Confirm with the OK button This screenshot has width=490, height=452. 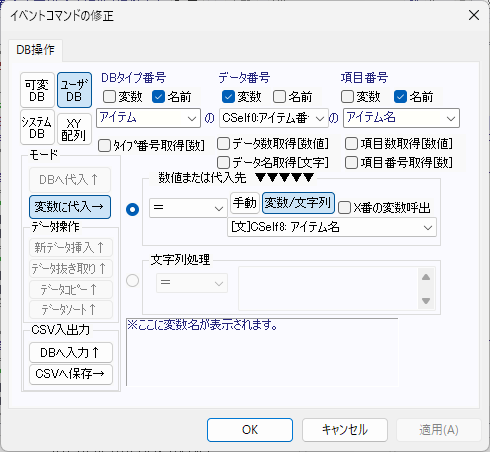click(250, 430)
